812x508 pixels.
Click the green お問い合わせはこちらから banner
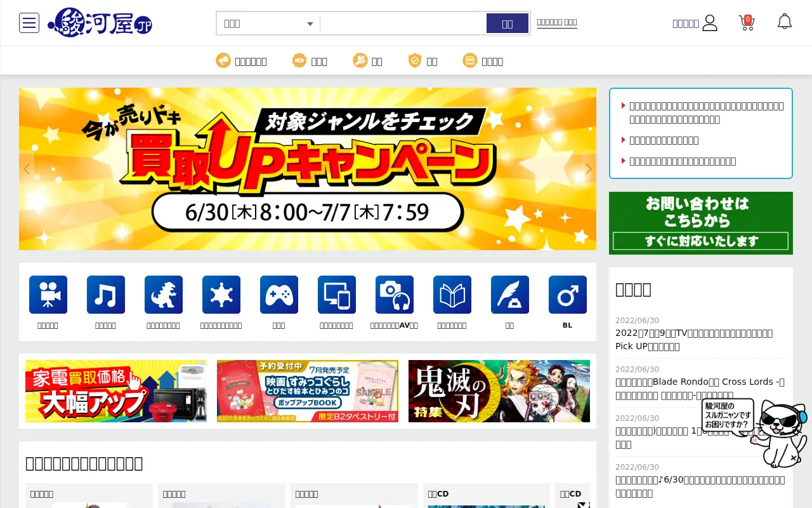click(x=701, y=223)
